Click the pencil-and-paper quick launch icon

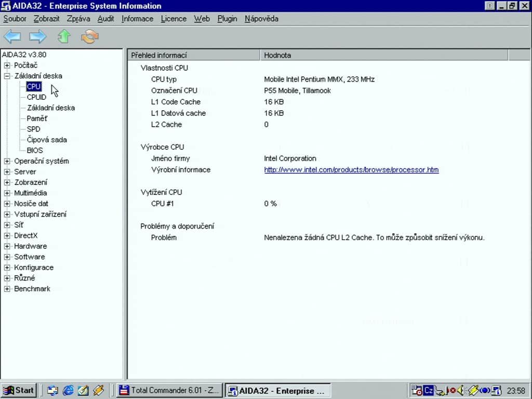pyautogui.click(x=83, y=391)
